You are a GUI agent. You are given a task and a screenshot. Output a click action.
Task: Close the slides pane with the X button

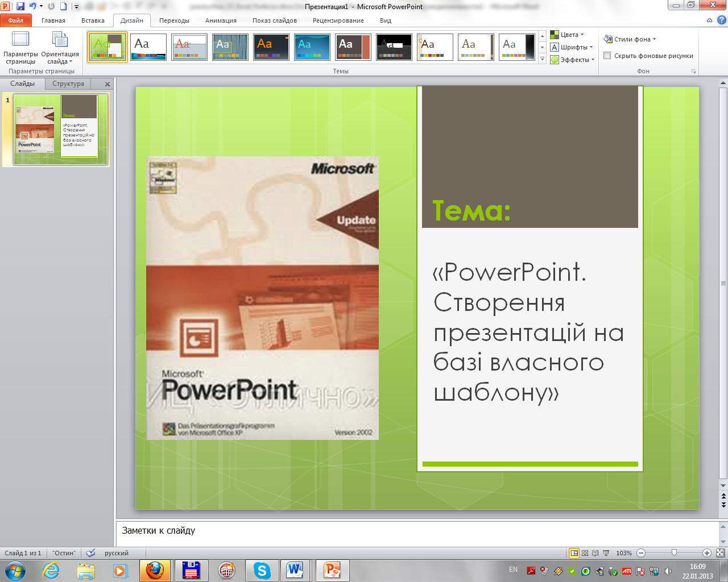107,84
